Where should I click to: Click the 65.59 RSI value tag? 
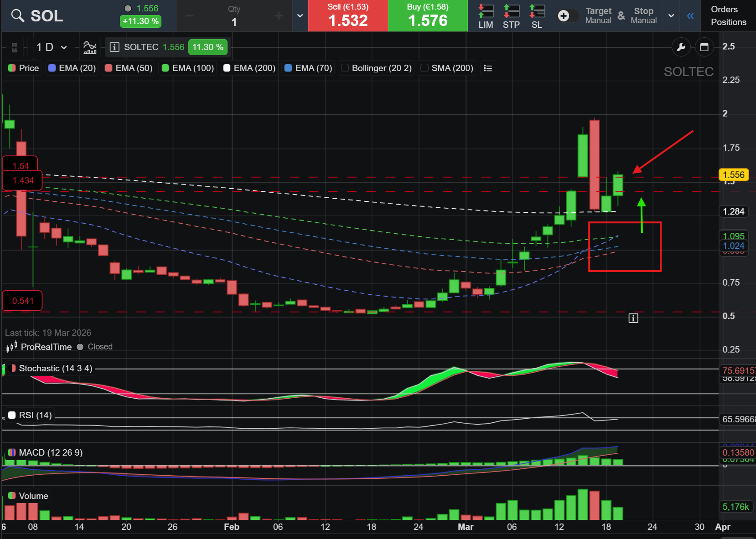click(738, 419)
